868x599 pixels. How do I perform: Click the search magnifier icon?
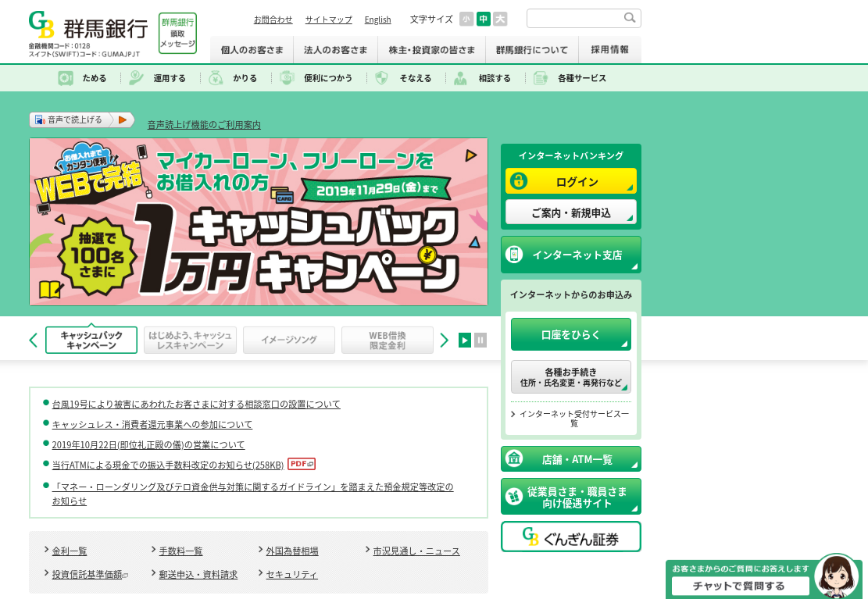630,18
